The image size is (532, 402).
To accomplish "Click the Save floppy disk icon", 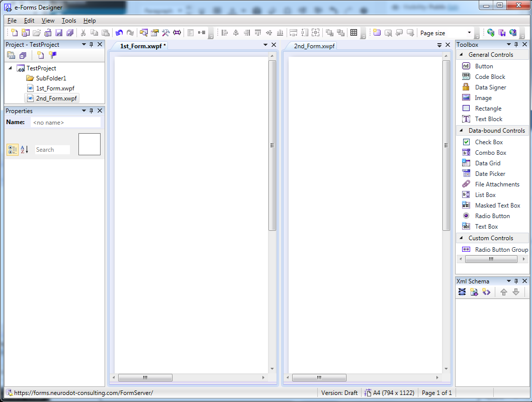I will 59,33.
